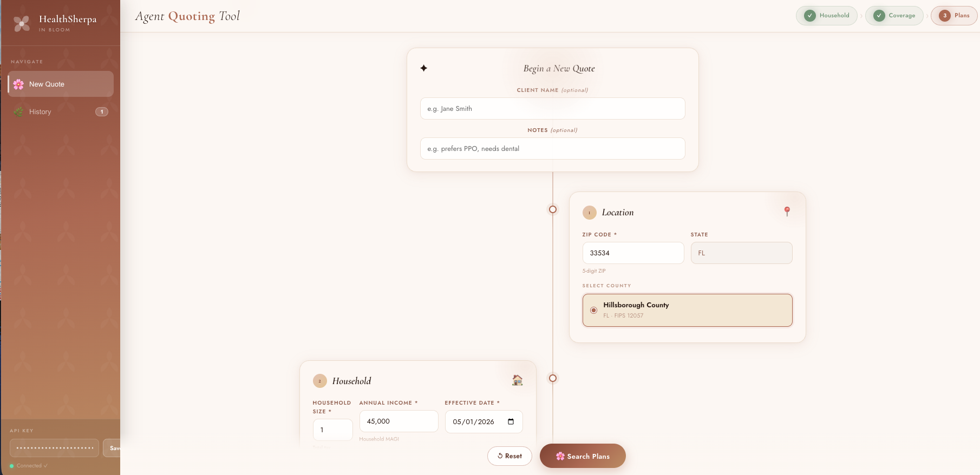Go to Coverage step
The width and height of the screenshot is (980, 475).
click(x=894, y=16)
